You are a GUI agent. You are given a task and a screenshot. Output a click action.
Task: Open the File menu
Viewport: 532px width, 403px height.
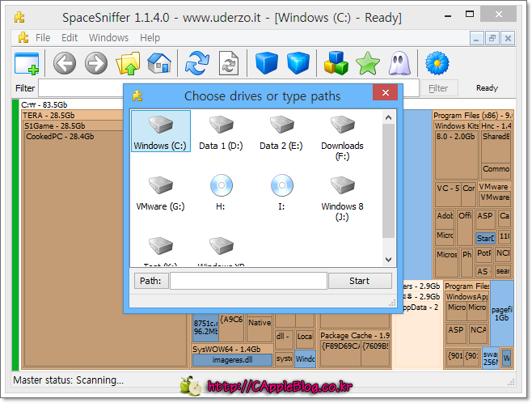click(43, 38)
